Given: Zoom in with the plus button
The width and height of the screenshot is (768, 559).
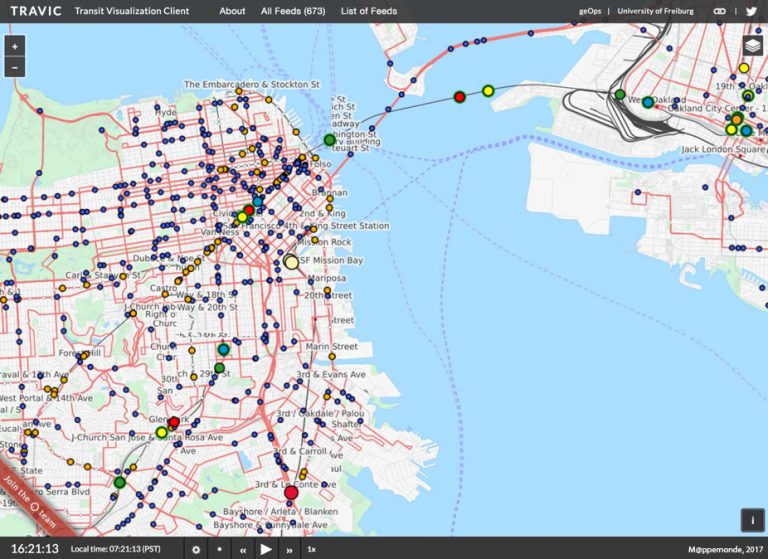Looking at the screenshot, I should [x=14, y=47].
